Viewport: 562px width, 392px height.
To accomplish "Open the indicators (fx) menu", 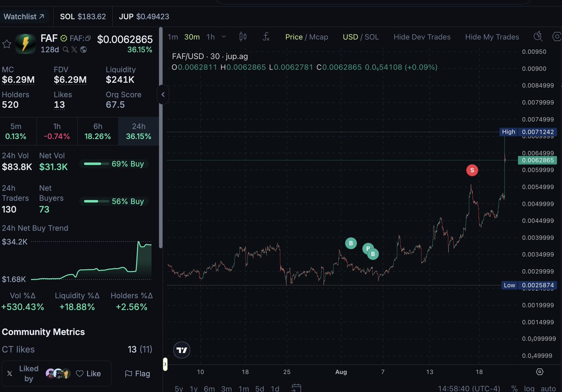I will pyautogui.click(x=266, y=37).
